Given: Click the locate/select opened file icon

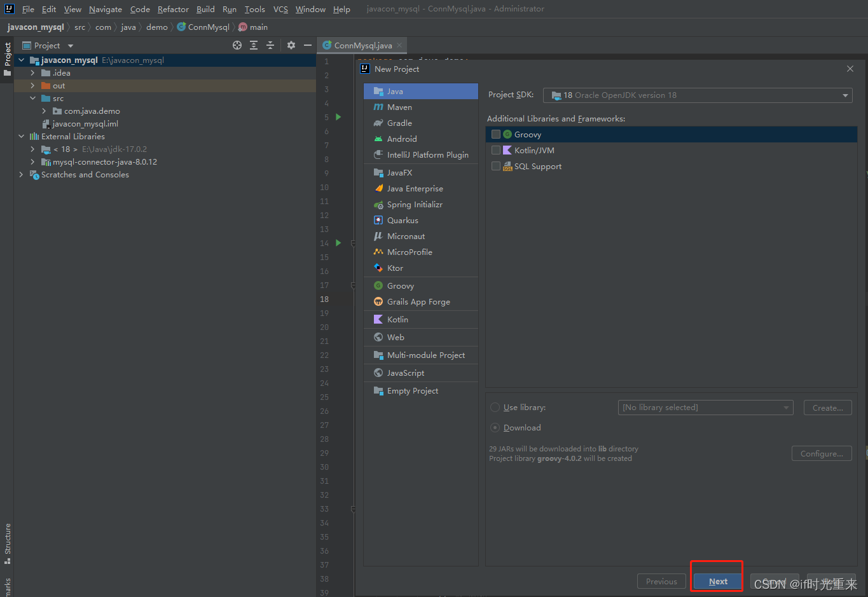Looking at the screenshot, I should point(237,45).
